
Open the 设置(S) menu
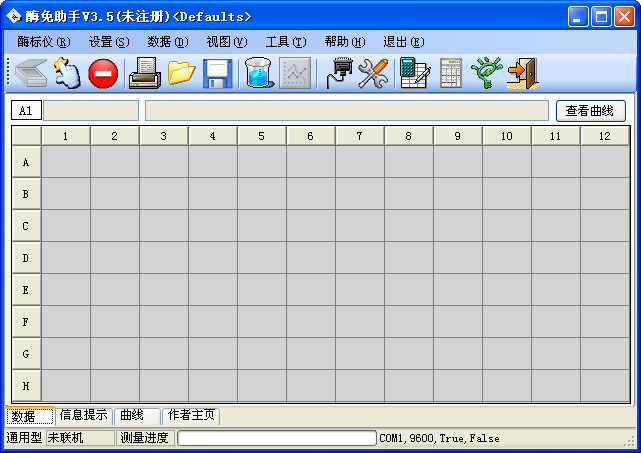tap(108, 42)
